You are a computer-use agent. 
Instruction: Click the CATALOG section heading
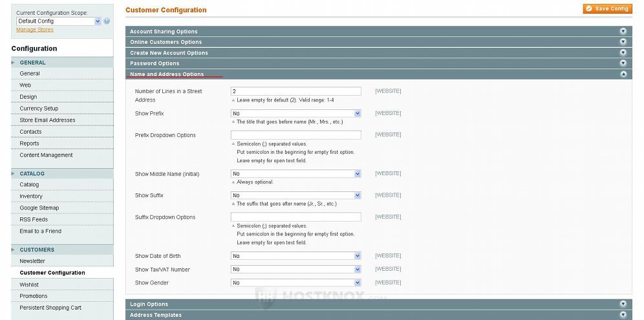pyautogui.click(x=32, y=173)
